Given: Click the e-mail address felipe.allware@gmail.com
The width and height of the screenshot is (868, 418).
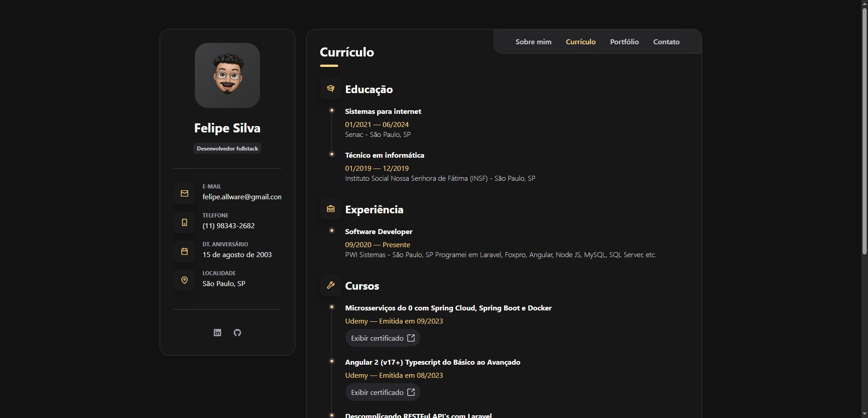Looking at the screenshot, I should [x=242, y=197].
